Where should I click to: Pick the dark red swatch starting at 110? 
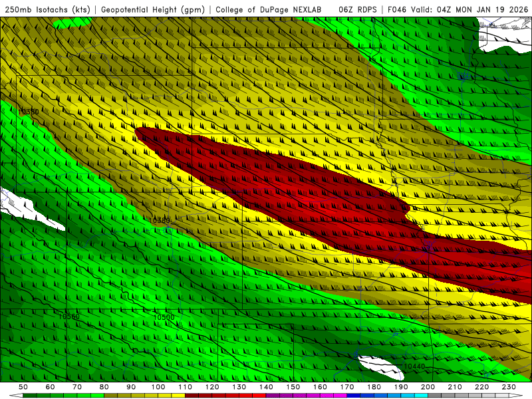click(x=192, y=396)
